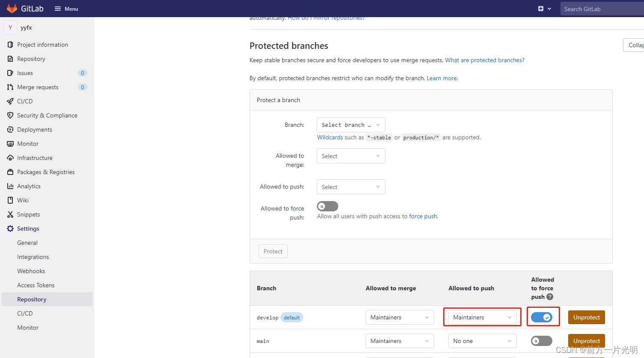Image resolution: width=644 pixels, height=358 pixels.
Task: Open the Packages & Registries section
Action: point(45,172)
